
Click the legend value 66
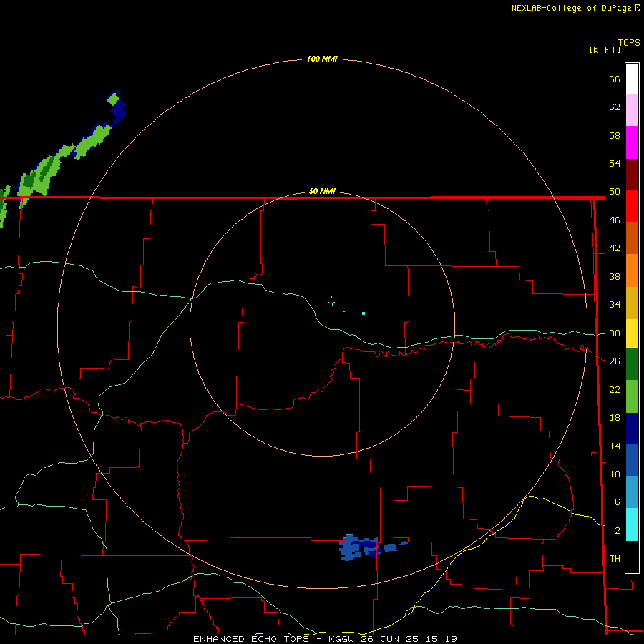click(615, 79)
